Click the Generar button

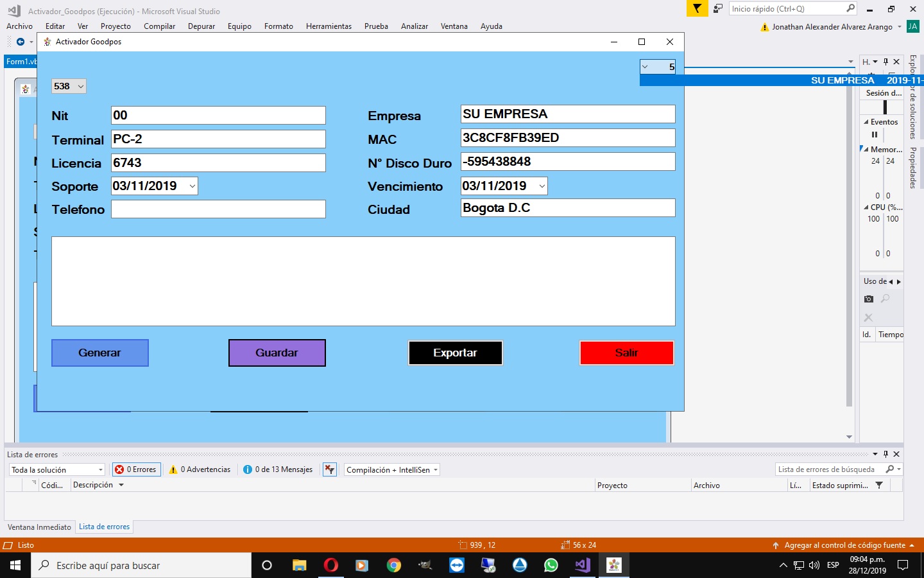[99, 353]
